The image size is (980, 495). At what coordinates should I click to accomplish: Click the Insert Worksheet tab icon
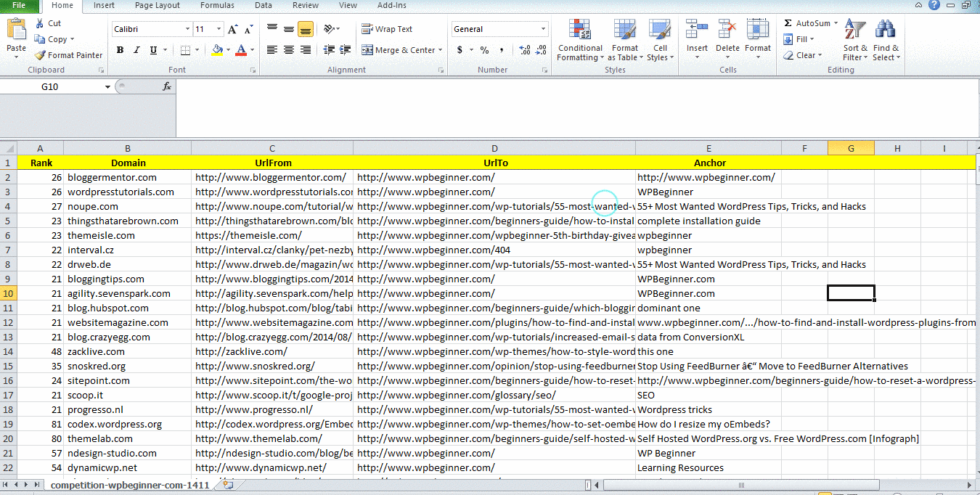(227, 484)
